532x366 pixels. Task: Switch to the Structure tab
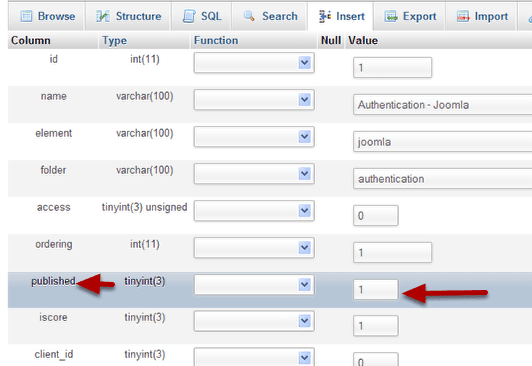pyautogui.click(x=128, y=16)
